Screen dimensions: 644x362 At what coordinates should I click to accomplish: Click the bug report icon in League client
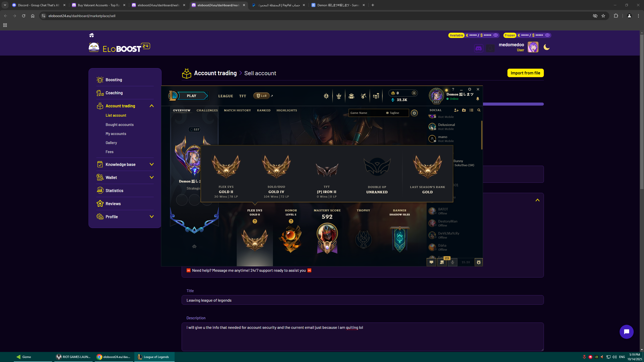click(479, 262)
